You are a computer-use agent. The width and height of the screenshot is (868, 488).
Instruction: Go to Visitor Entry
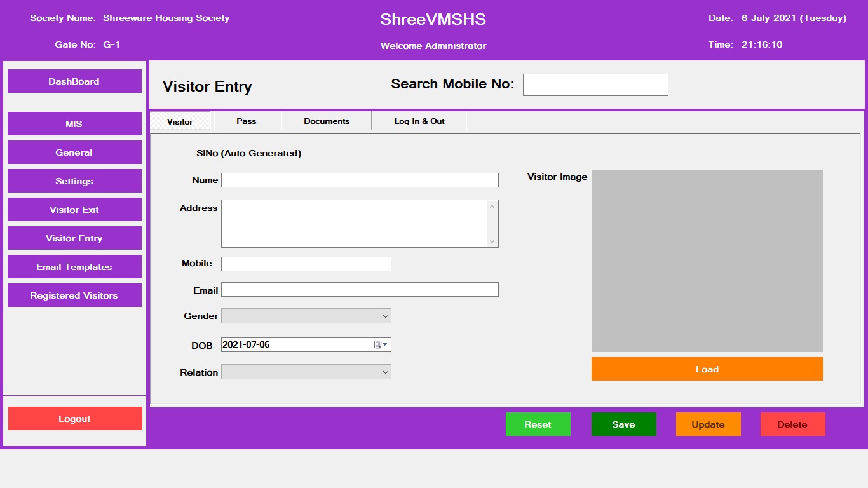[74, 238]
